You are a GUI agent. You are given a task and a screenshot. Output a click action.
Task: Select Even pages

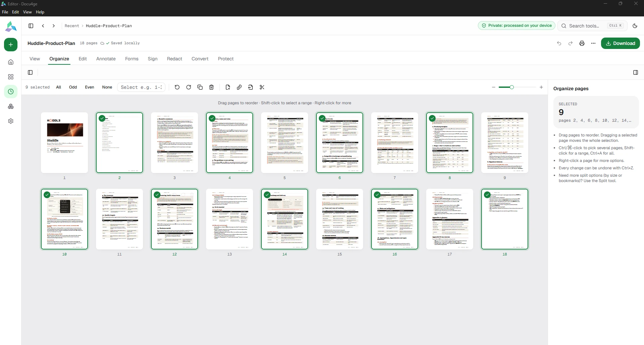tap(90, 87)
